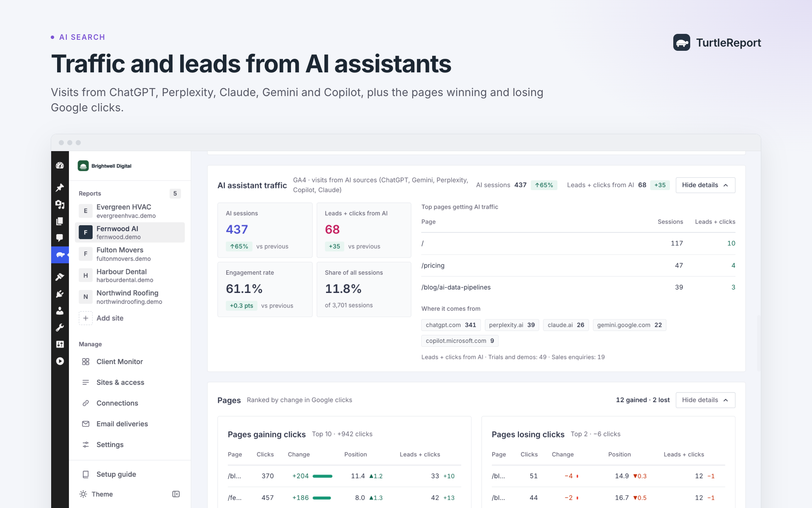Open the Northwind Roofing report

coord(130,297)
